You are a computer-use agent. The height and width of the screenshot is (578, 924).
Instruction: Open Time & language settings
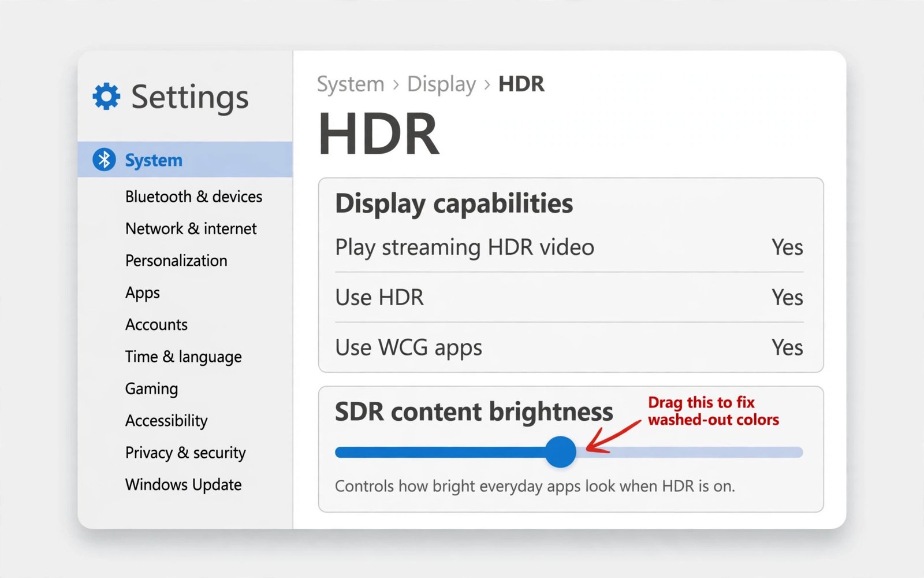pyautogui.click(x=184, y=357)
